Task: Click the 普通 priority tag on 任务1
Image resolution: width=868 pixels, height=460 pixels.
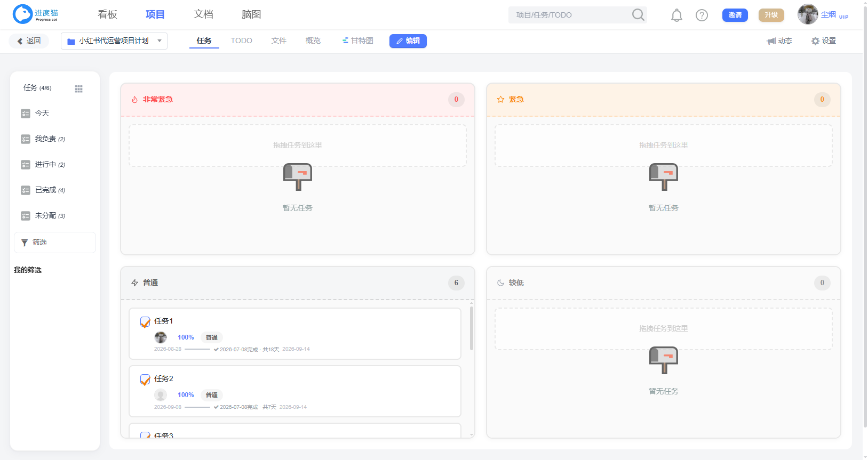Action: pos(212,337)
